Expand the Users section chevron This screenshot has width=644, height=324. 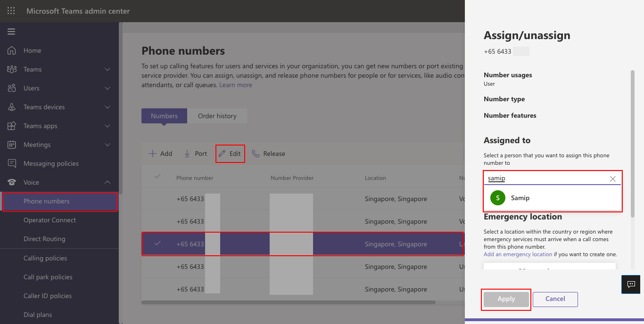coord(107,88)
